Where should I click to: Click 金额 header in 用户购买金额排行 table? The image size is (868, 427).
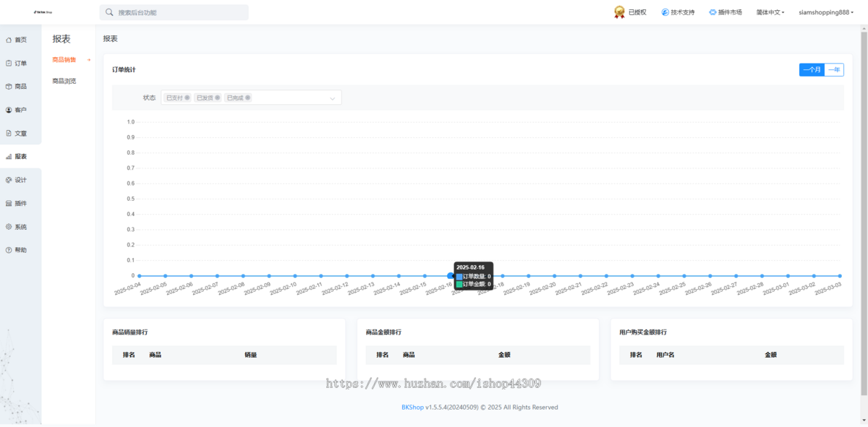click(x=771, y=355)
